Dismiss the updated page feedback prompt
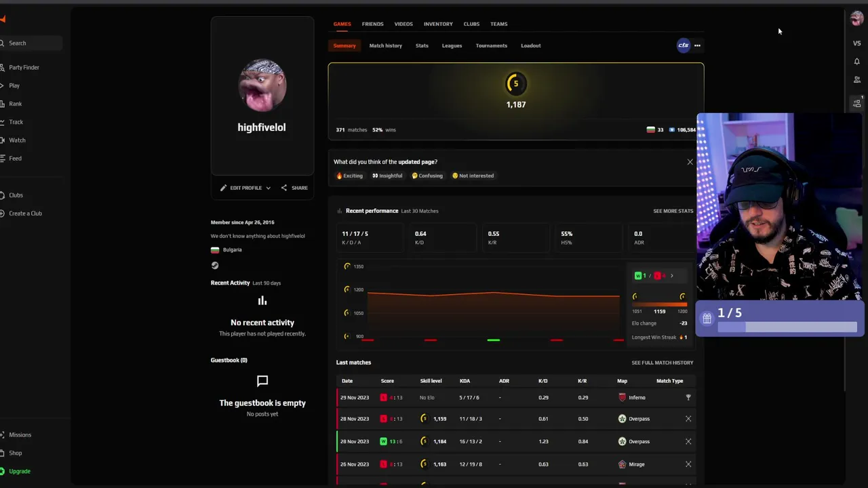The width and height of the screenshot is (868, 488). (690, 162)
